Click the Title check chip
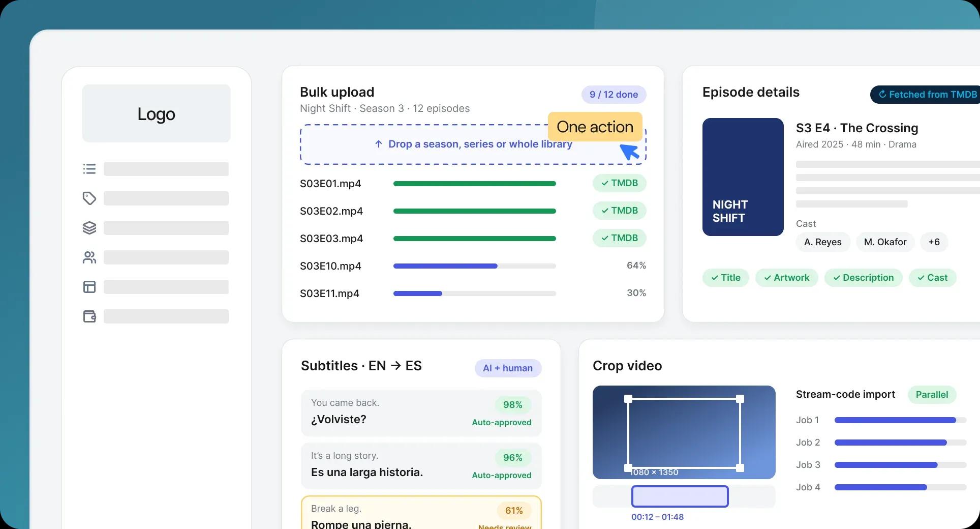Screen dimensions: 980x529 [726, 278]
